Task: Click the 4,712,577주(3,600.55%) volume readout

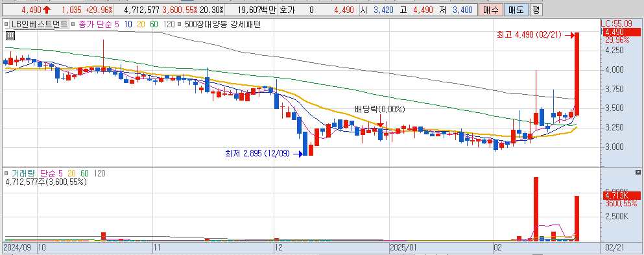Action: (46, 182)
